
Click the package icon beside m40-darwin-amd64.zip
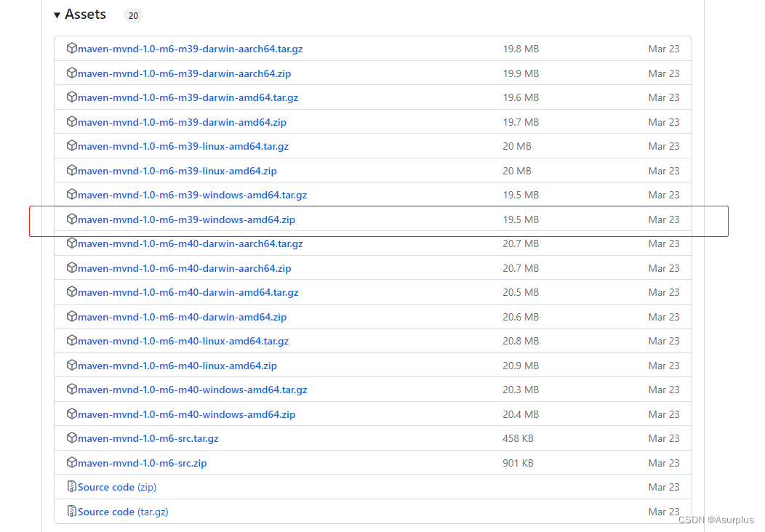tap(72, 316)
